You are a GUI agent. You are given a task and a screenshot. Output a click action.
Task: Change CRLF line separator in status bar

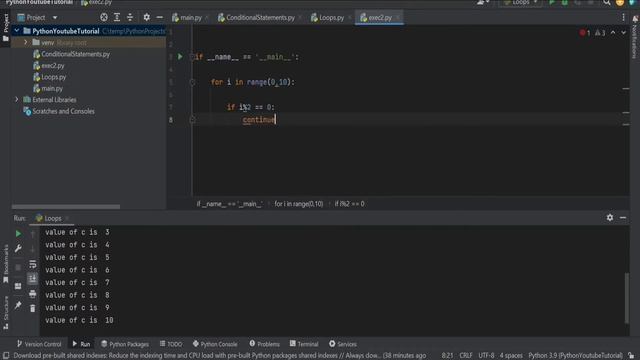coord(466,356)
